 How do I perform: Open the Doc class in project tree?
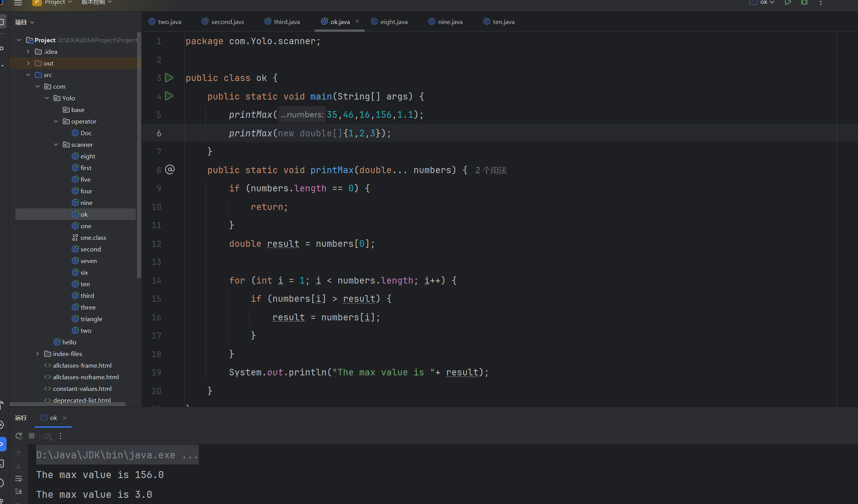pos(82,133)
